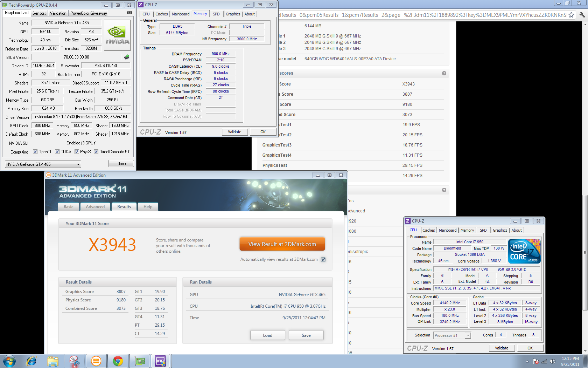Click the GPU-Z screenshot camera icon
The height and width of the screenshot is (368, 588).
tap(129, 13)
